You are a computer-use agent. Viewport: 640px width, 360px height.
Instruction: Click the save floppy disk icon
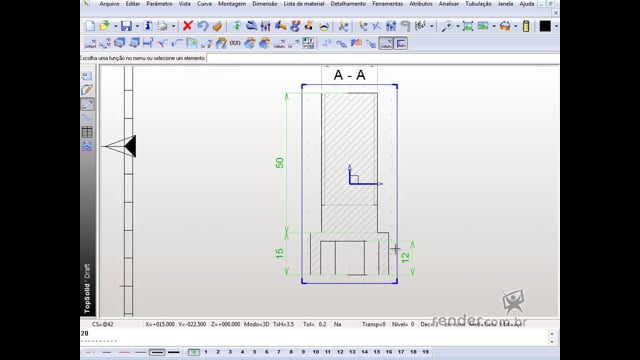coord(127,26)
